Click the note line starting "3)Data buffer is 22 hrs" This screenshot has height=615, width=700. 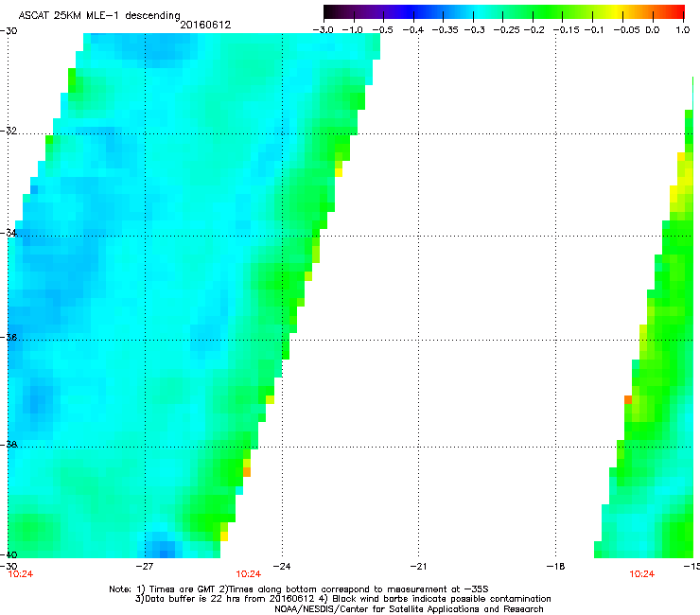[x=342, y=599]
